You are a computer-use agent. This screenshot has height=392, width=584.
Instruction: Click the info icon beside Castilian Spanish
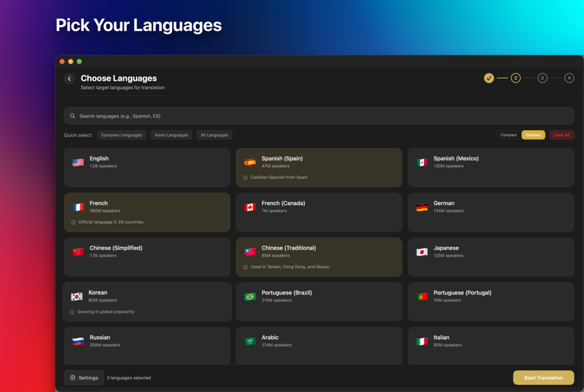click(x=245, y=178)
